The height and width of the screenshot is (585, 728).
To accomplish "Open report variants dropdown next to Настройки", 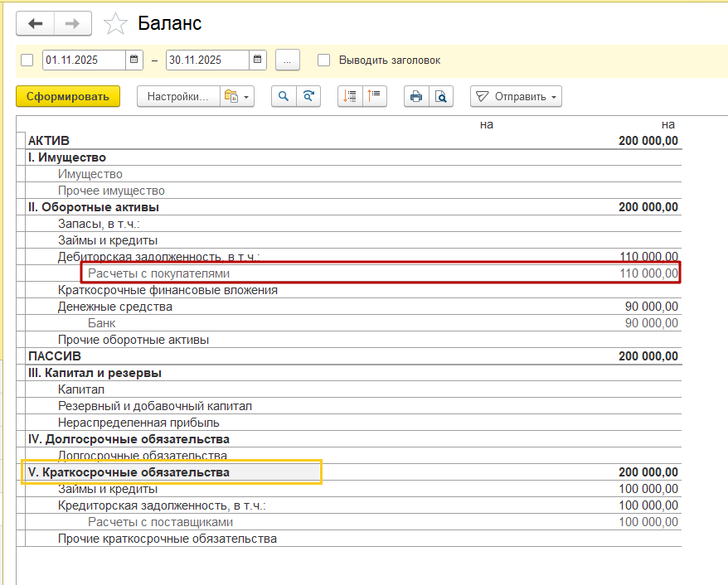I will [x=236, y=96].
